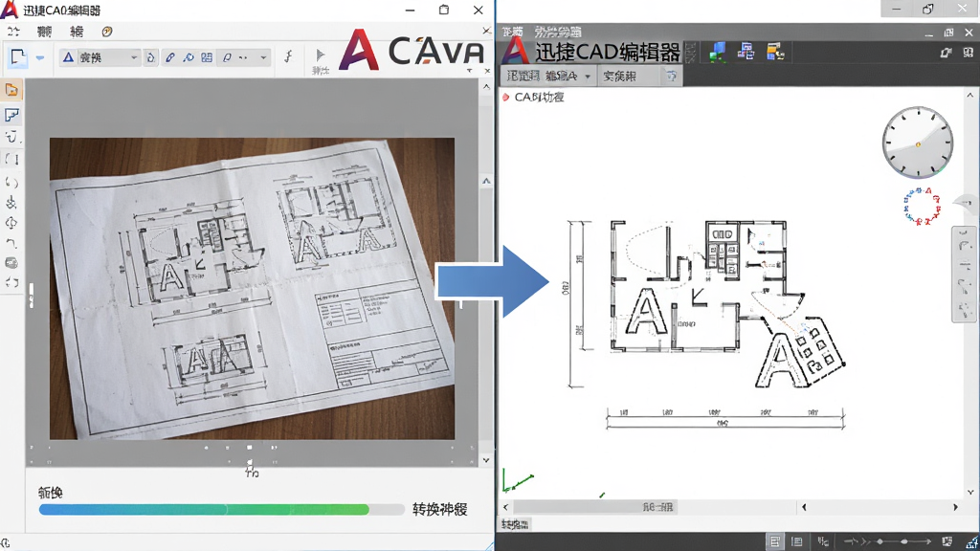Open the new document dropdown arrow

[40, 58]
